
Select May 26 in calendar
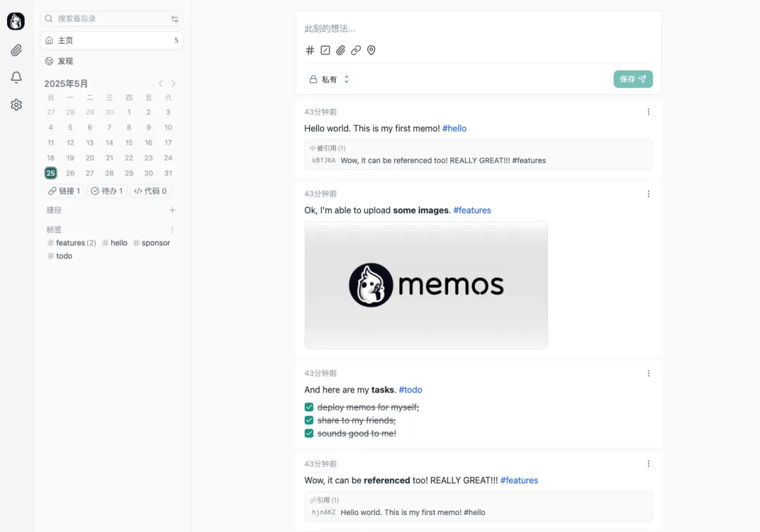click(70, 173)
